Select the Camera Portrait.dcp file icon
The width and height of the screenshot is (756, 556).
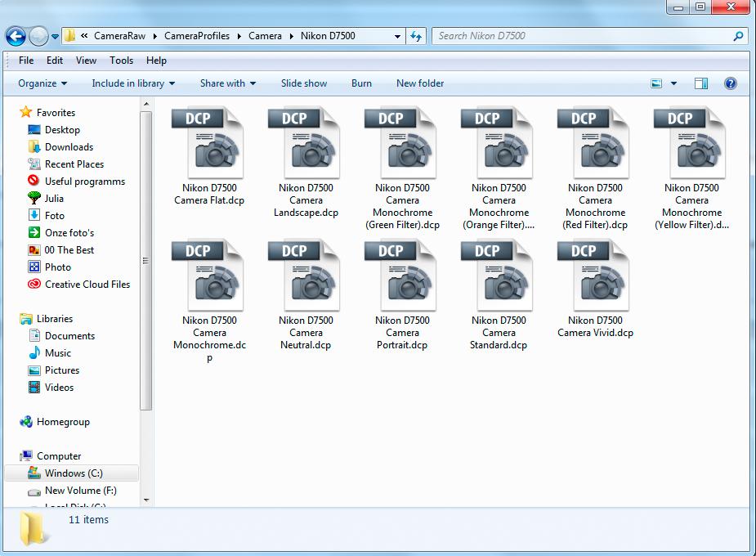(400, 276)
